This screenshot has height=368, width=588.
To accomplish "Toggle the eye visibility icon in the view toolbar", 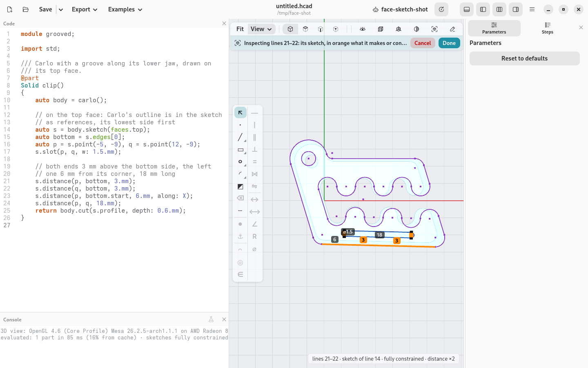I will click(363, 29).
